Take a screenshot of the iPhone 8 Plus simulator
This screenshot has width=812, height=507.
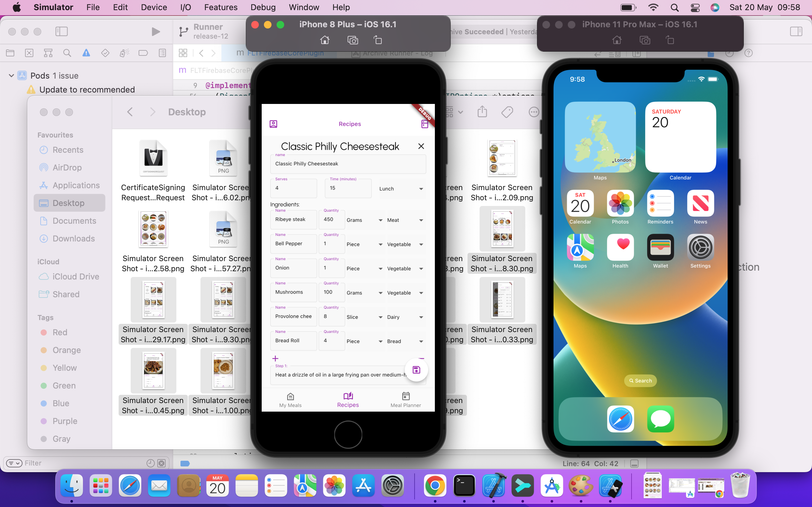(x=353, y=40)
